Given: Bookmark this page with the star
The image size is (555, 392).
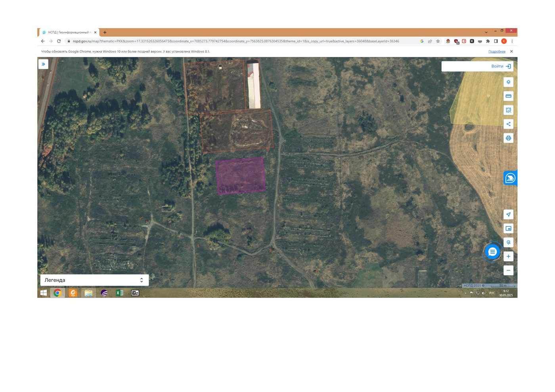Looking at the screenshot, I should click(x=438, y=41).
